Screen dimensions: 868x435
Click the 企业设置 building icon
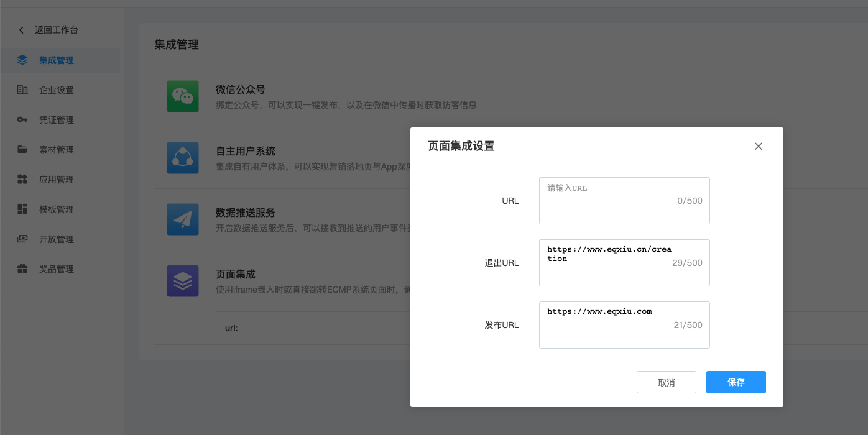click(22, 90)
